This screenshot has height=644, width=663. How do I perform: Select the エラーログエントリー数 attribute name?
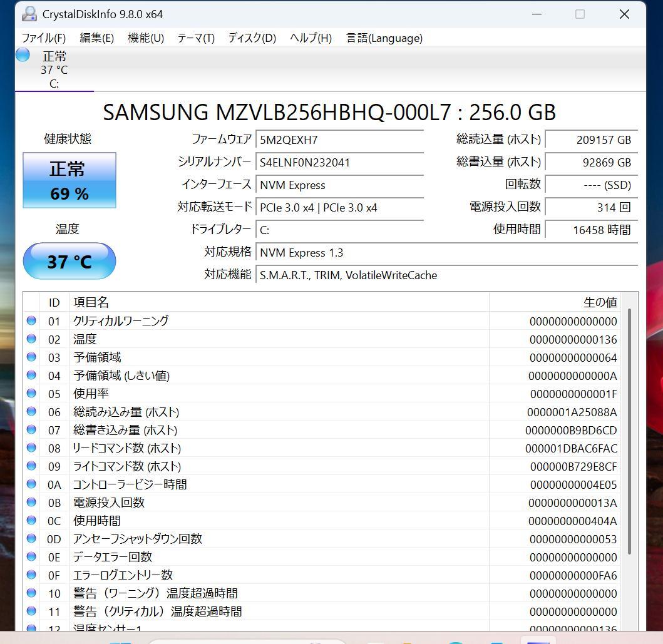click(x=123, y=576)
